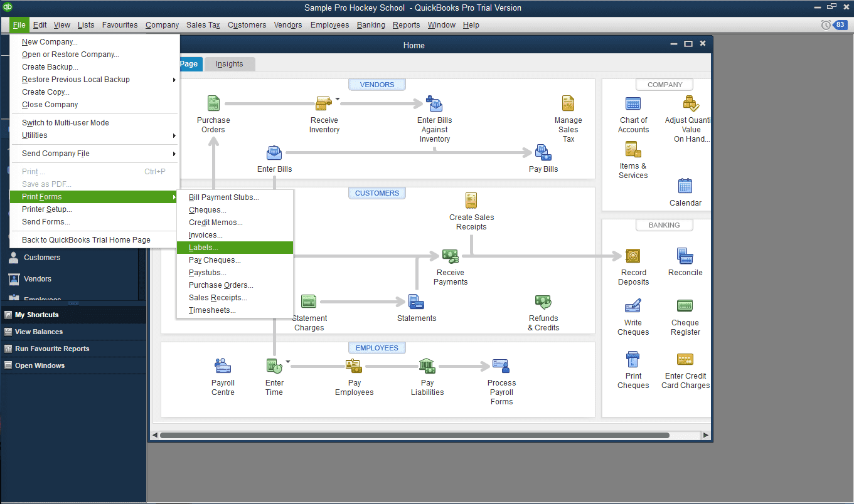This screenshot has height=504, width=854.
Task: Open the Calendar icon
Action: (x=685, y=186)
